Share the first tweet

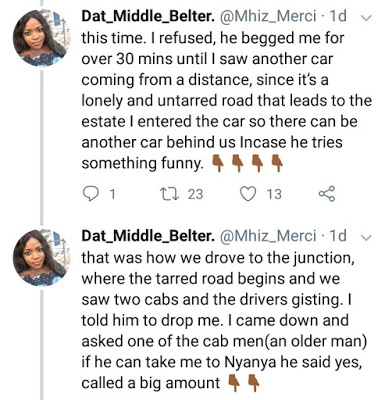click(x=326, y=194)
